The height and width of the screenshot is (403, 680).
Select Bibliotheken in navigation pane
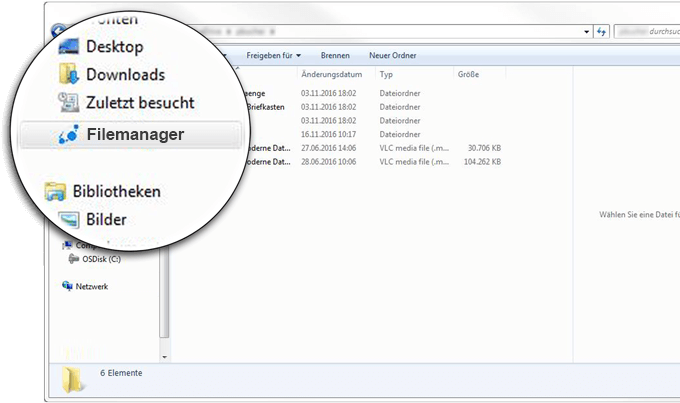[x=117, y=191]
